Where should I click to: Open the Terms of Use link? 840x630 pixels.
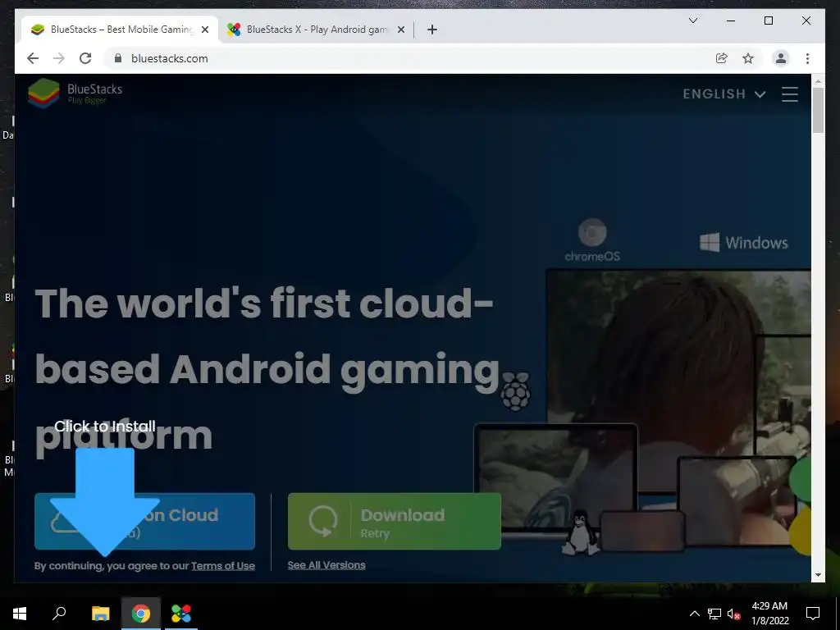coord(223,566)
